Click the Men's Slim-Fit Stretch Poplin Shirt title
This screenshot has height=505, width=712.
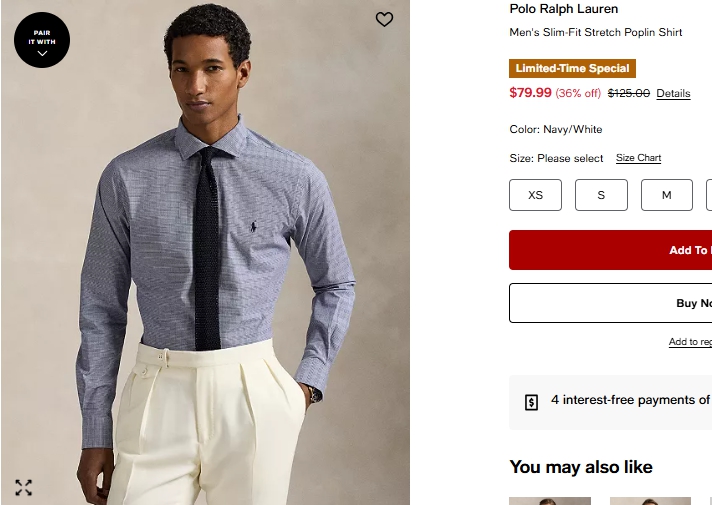click(x=596, y=32)
